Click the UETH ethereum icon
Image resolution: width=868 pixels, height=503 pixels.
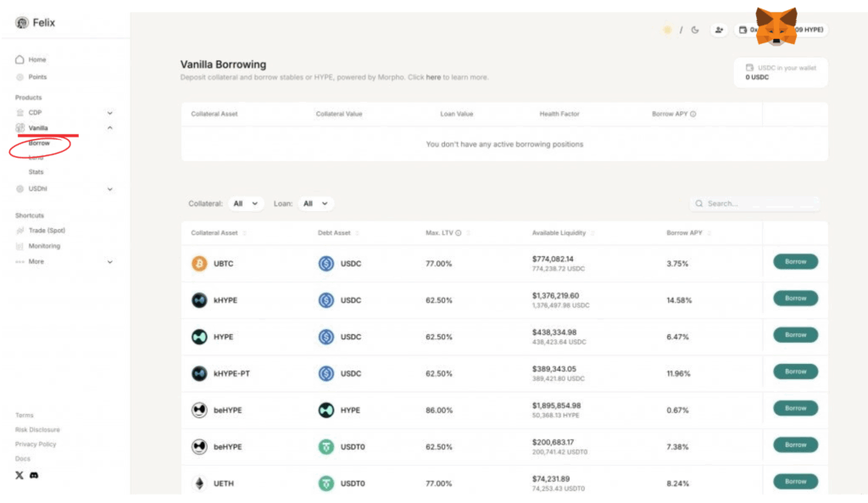199,483
